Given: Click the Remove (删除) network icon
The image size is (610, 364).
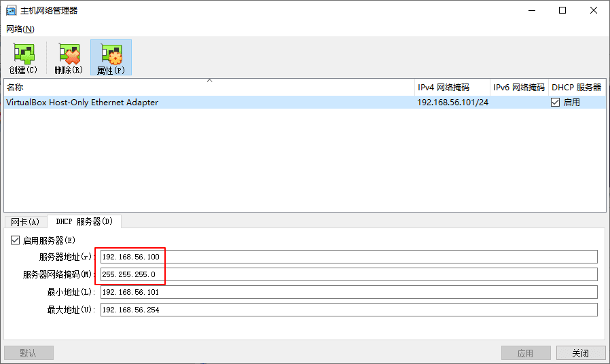Looking at the screenshot, I should pyautogui.click(x=69, y=58).
